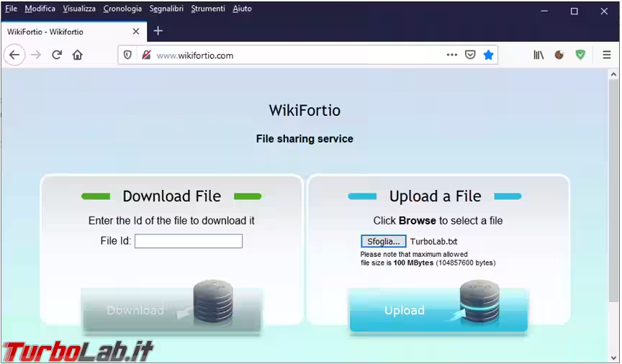Reload the page with refresh icon
The width and height of the screenshot is (622, 364).
coord(57,55)
